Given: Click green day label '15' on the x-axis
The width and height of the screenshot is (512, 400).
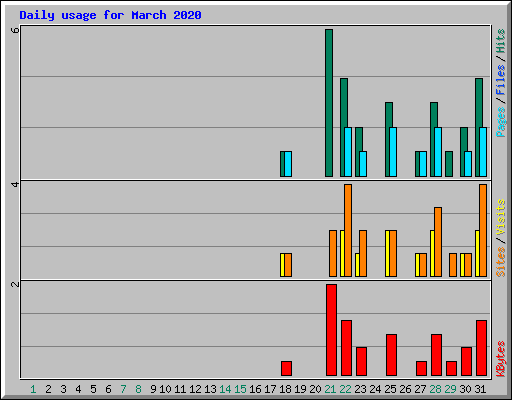Looking at the screenshot, I should (240, 389).
